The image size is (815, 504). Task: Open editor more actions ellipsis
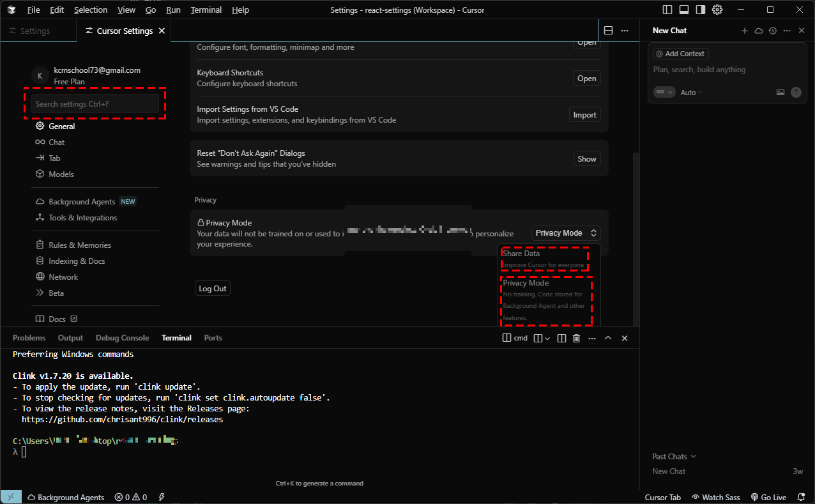point(625,31)
